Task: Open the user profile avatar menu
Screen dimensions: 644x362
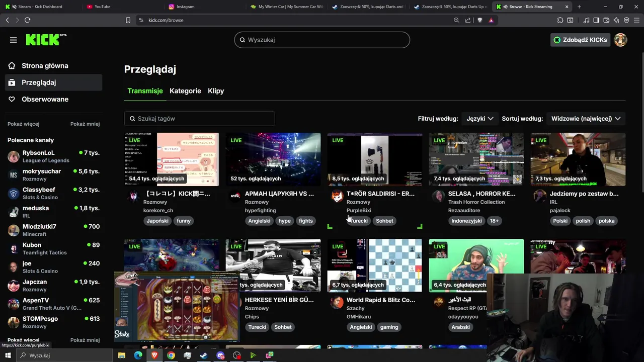Action: [x=620, y=40]
